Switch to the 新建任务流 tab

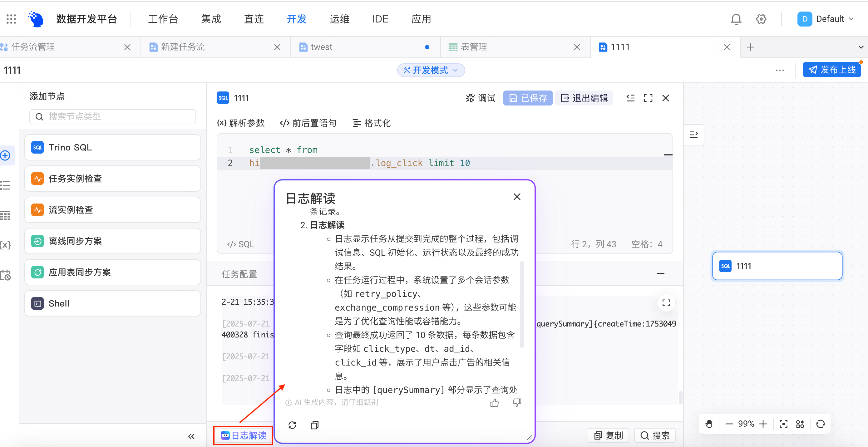[183, 47]
